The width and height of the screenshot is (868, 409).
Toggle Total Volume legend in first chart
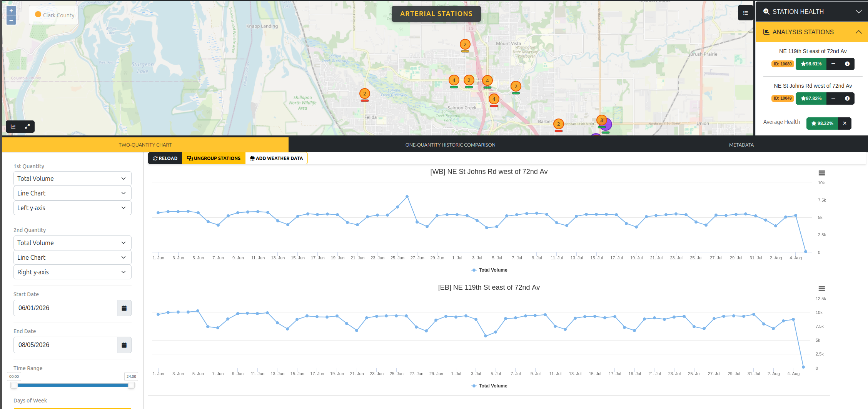click(489, 270)
